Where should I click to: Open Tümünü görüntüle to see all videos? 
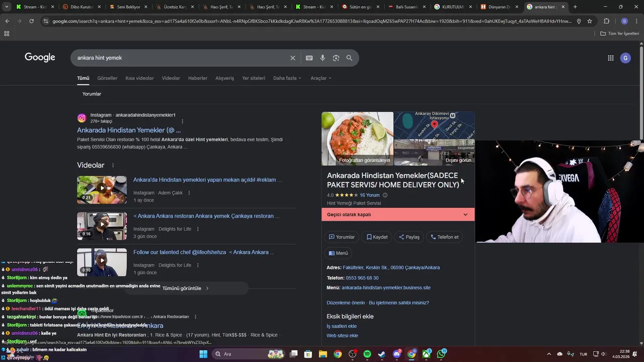186,289
